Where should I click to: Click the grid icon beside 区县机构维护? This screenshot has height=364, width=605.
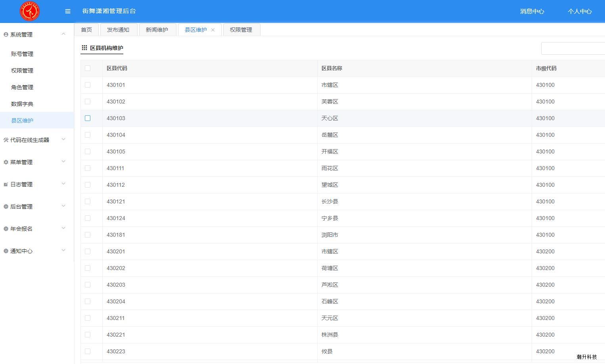pyautogui.click(x=84, y=48)
